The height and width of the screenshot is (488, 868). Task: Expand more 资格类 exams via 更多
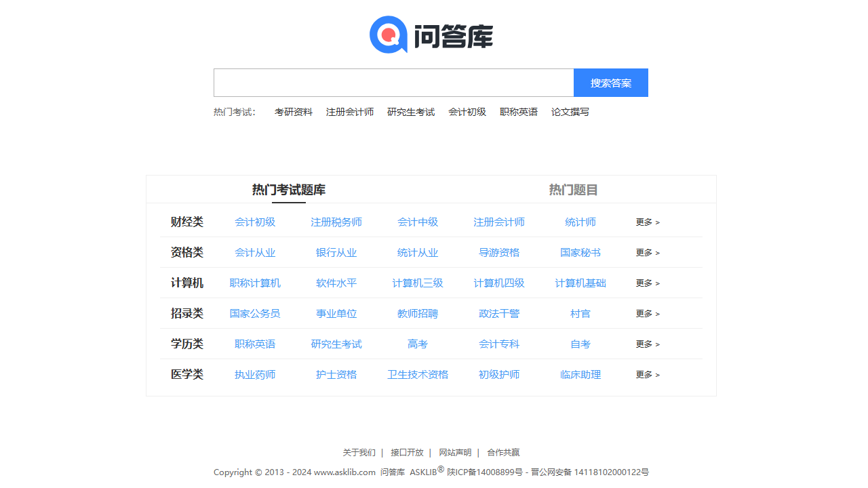[x=647, y=252]
